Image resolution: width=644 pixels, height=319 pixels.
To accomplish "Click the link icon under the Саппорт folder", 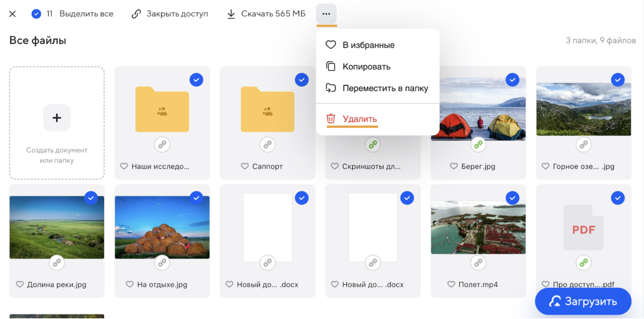I will click(x=267, y=144).
